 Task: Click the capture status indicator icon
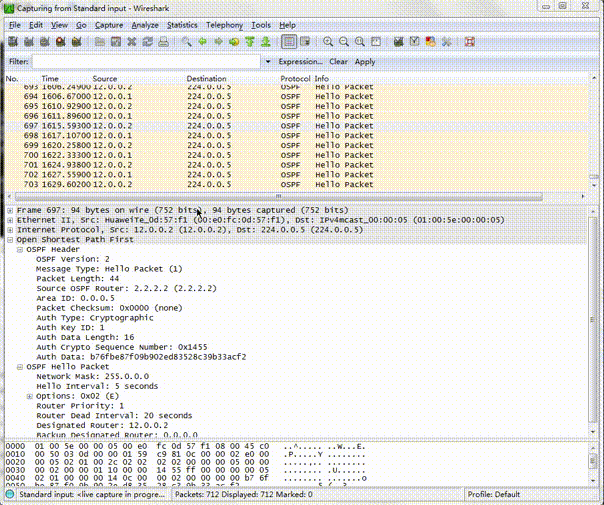coord(10,494)
